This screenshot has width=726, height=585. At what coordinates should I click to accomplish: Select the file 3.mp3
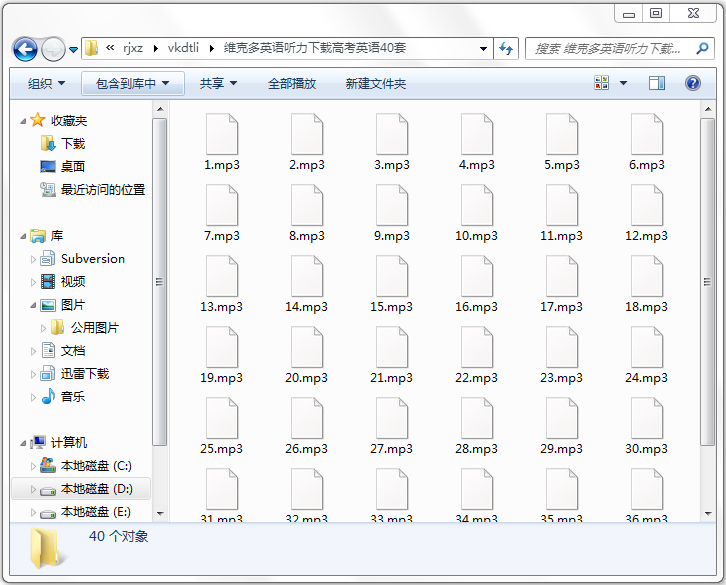[x=392, y=142]
